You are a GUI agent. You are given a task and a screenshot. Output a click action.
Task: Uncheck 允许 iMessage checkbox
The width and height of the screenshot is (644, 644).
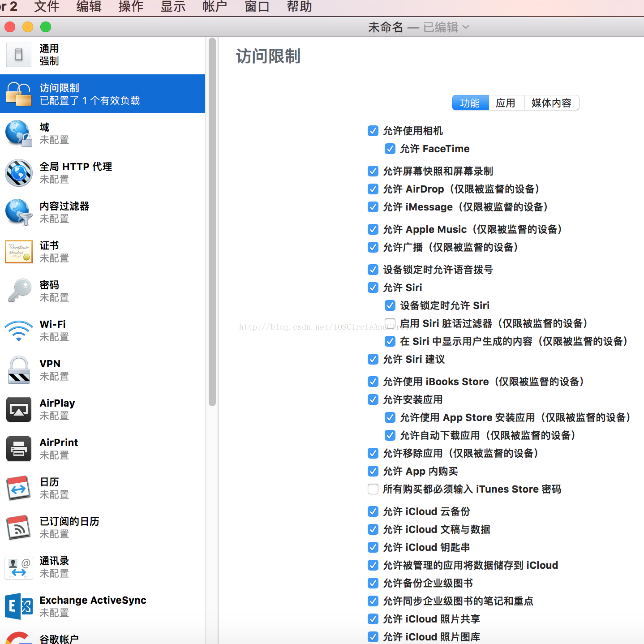coord(373,207)
